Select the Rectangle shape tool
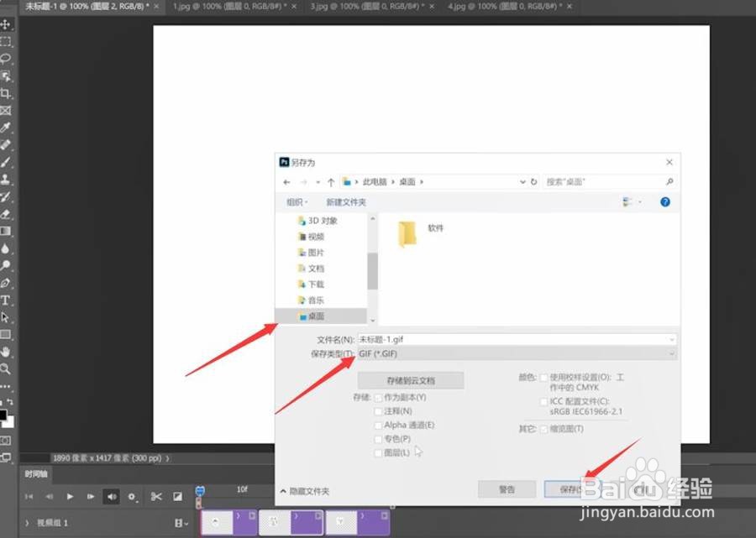Screen dimensions: 756x538 tap(6, 334)
